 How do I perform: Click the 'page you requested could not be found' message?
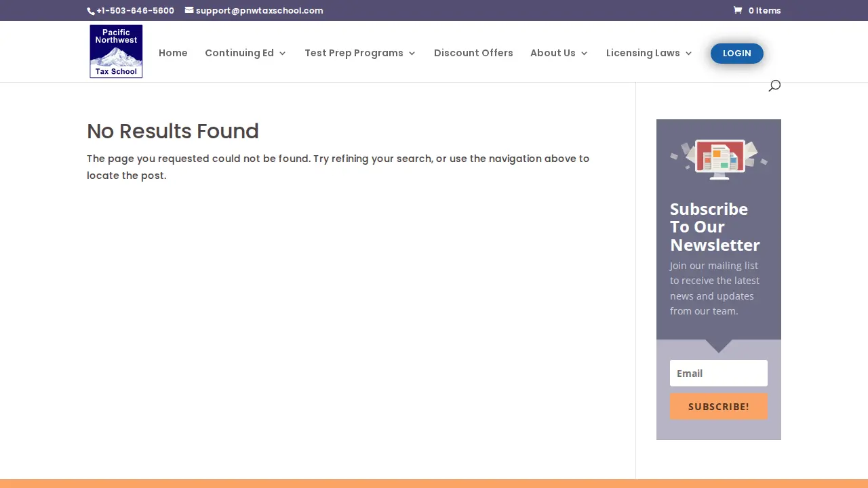point(338,167)
